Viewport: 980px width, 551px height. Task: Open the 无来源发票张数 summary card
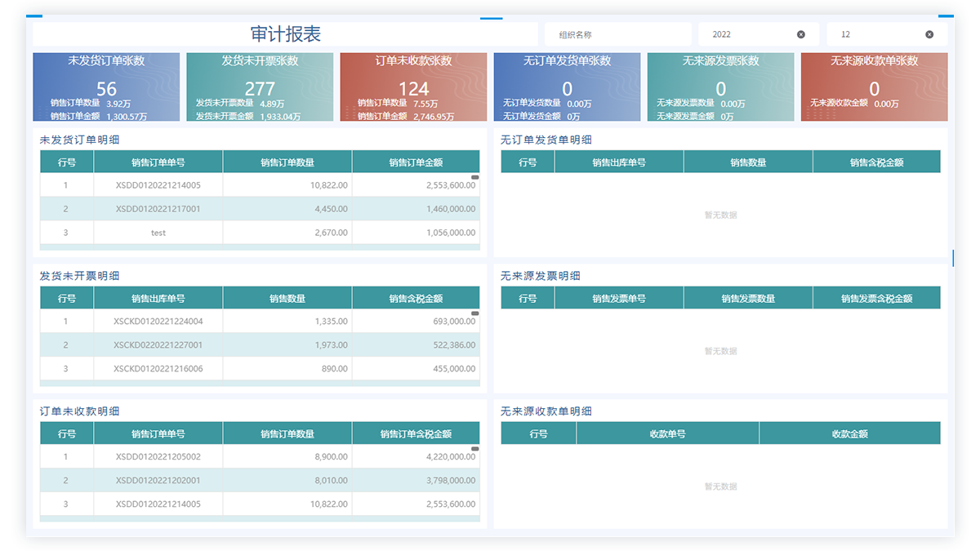tap(720, 87)
